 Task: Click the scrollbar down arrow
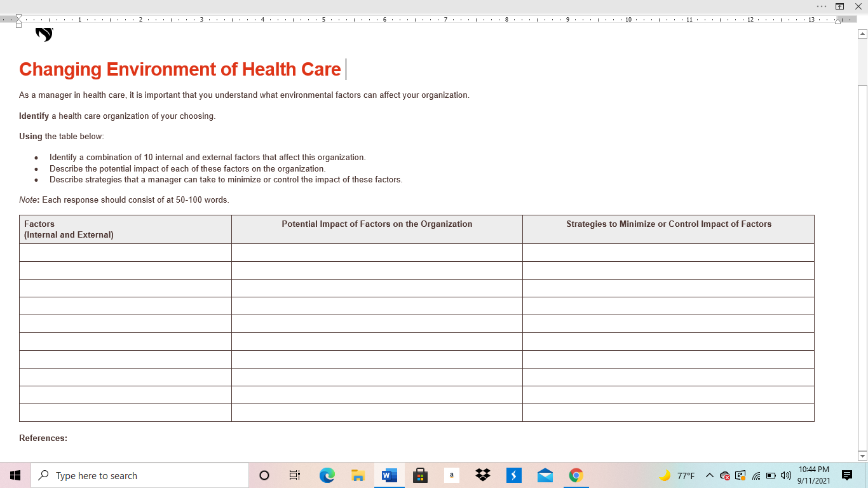862,456
